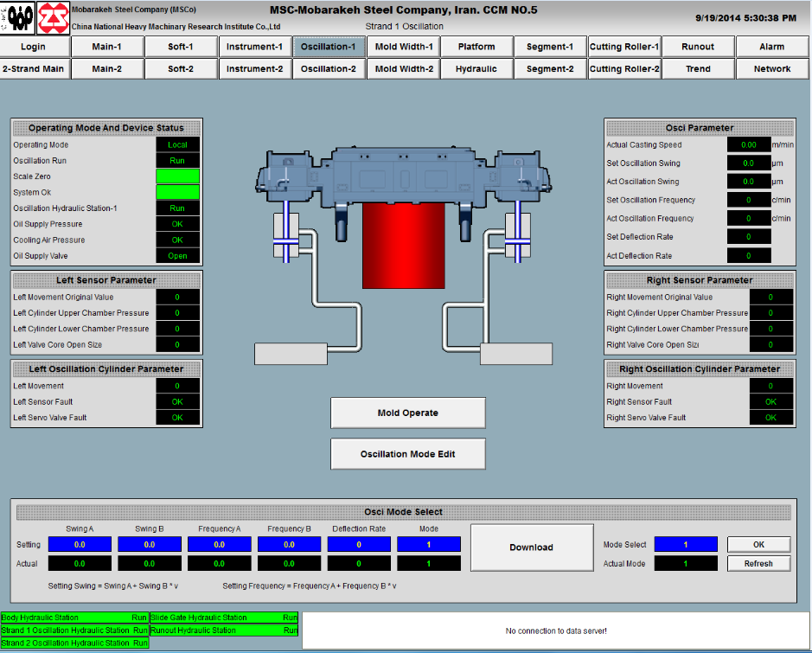
Task: Open the Trend page
Action: 698,69
